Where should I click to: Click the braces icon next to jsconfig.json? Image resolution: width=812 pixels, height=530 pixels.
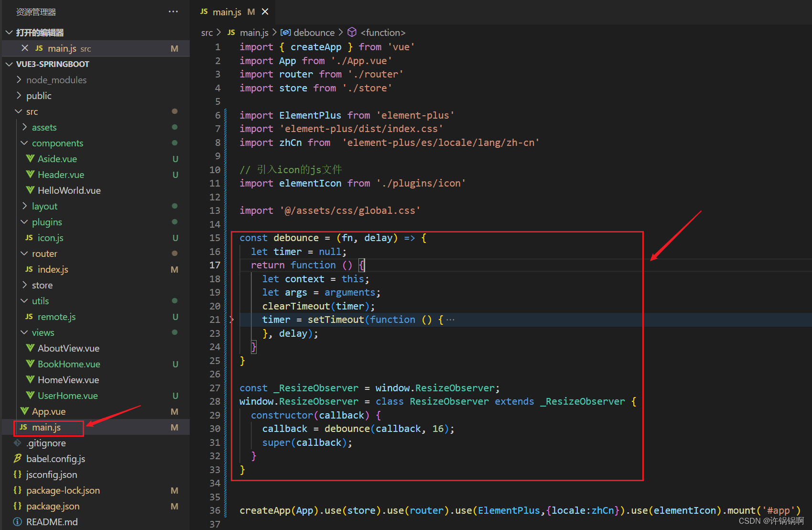pos(18,475)
